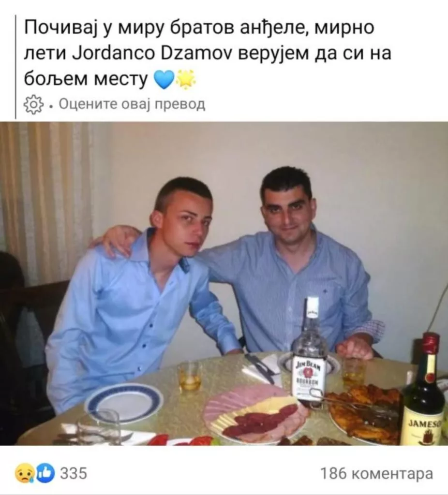Click the sad crying reaction emoji
Image resolution: width=448 pixels, height=495 pixels.
(24, 473)
